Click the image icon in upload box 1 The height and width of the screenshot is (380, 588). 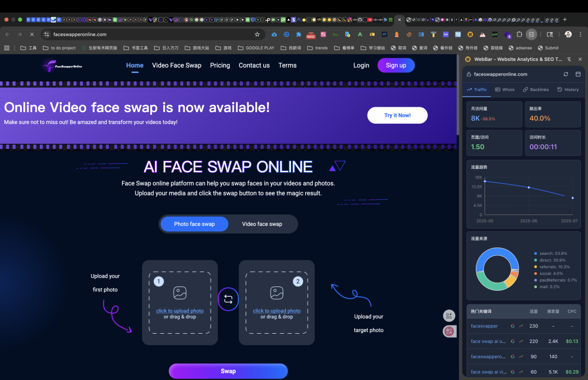pyautogui.click(x=180, y=292)
